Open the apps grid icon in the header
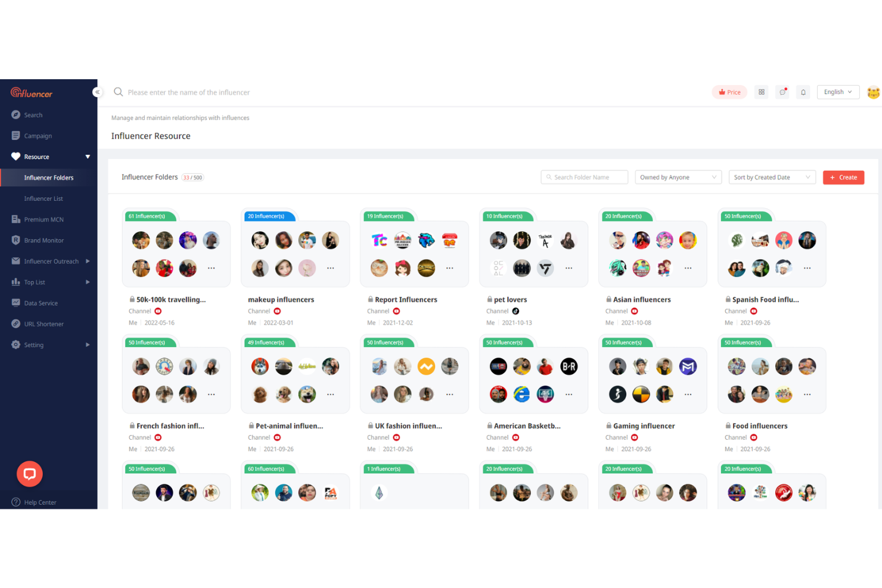This screenshot has height=588, width=882. coord(761,92)
